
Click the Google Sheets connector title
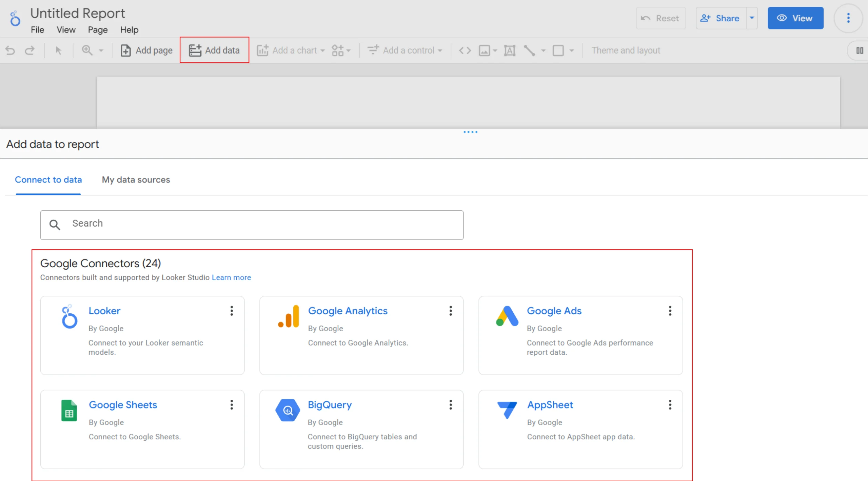click(123, 405)
